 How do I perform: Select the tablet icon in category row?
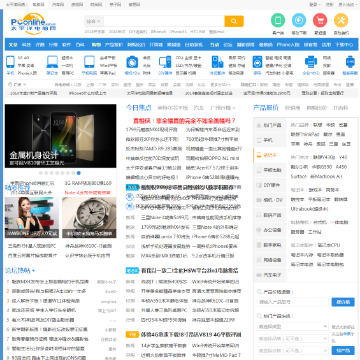[x=89, y=62]
